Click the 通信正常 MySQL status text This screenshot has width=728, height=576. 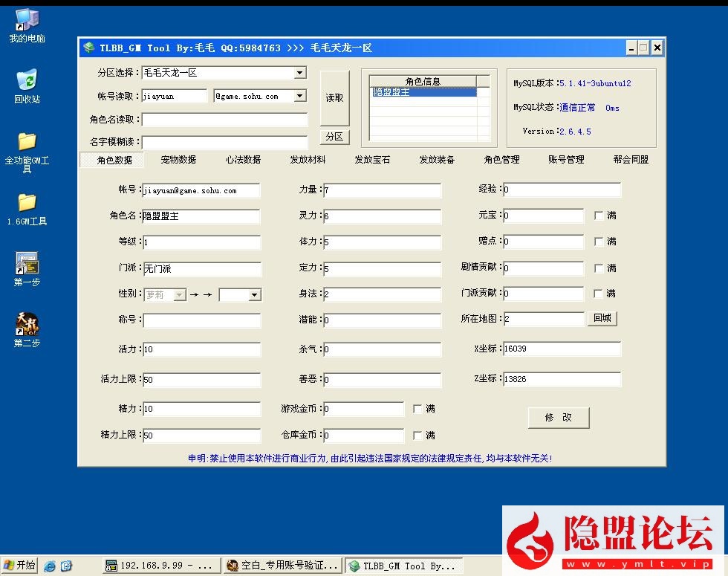coord(577,107)
